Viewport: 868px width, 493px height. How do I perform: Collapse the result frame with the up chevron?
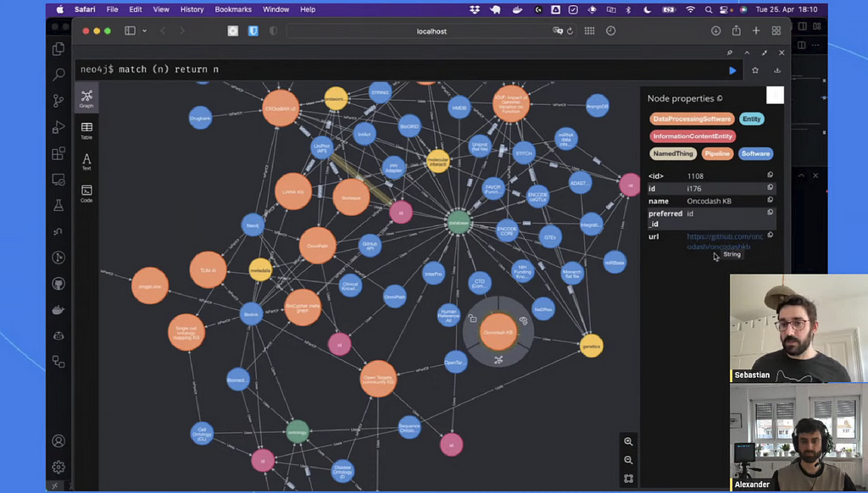point(747,53)
